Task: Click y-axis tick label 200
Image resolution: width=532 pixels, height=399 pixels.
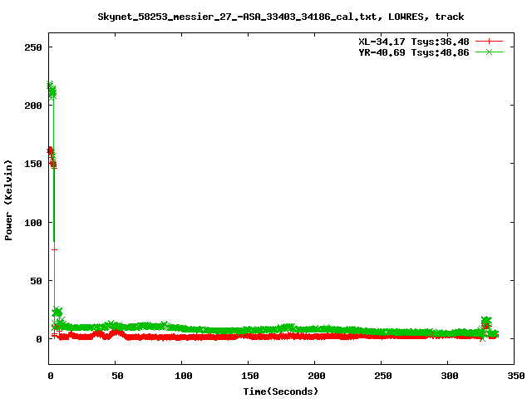Action: coord(33,106)
